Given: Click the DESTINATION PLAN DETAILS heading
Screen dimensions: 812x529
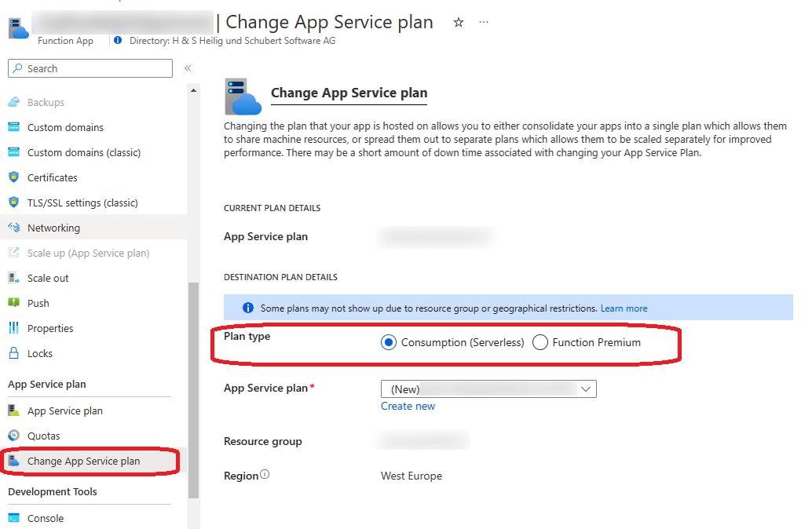Looking at the screenshot, I should coord(280,277).
